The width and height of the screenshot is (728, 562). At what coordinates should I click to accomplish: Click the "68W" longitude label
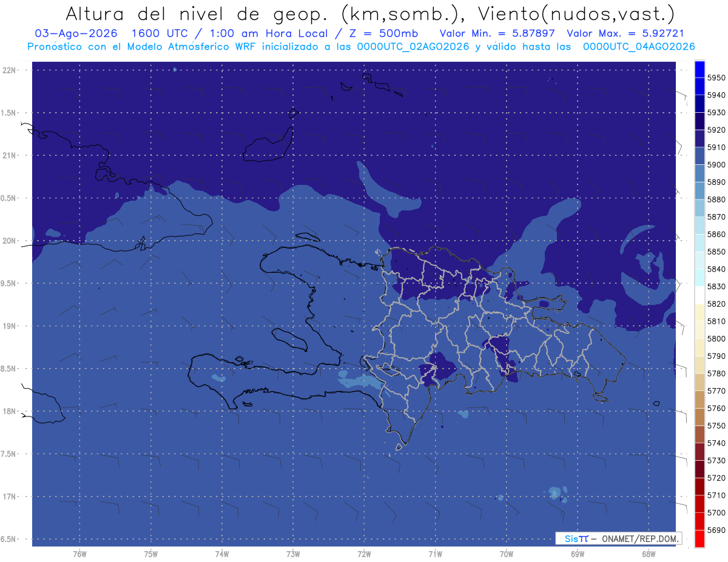click(x=649, y=554)
